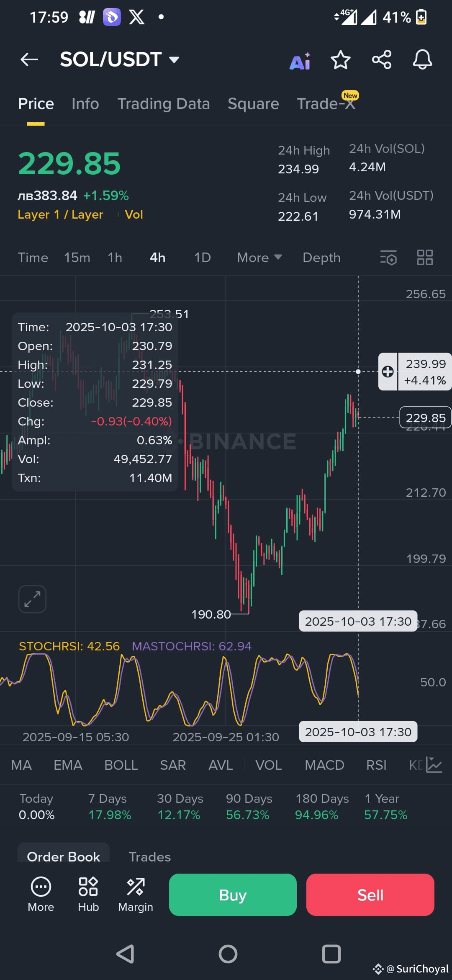Add SOL/USDT to favorites with star
The height and width of the screenshot is (980, 452).
pyautogui.click(x=340, y=59)
